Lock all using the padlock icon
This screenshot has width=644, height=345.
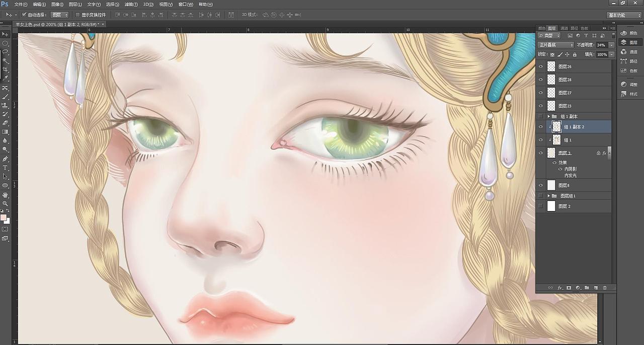(x=575, y=54)
